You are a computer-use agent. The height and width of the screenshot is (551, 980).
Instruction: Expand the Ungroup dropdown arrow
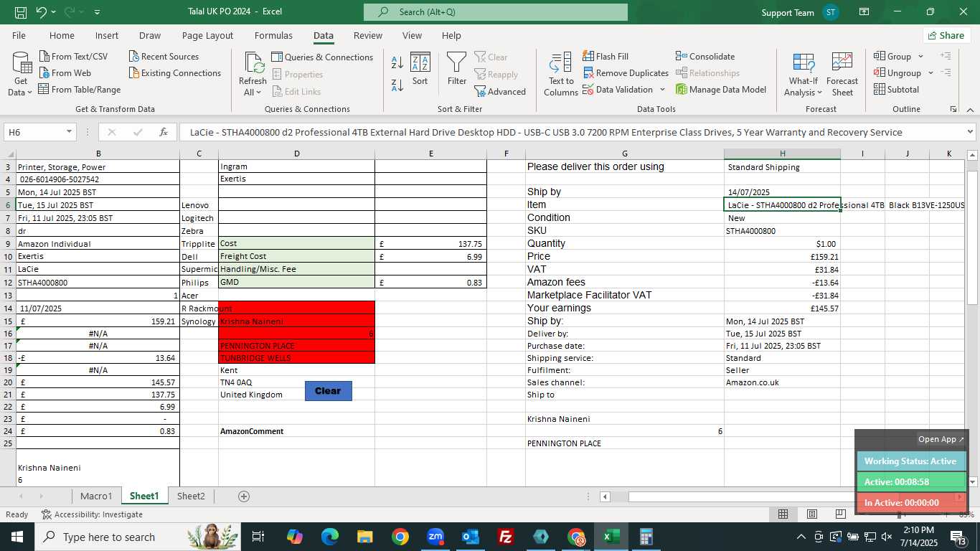tap(930, 73)
